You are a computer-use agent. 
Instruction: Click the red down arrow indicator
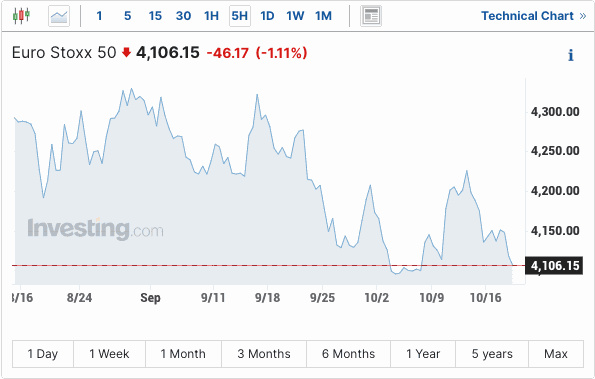126,52
